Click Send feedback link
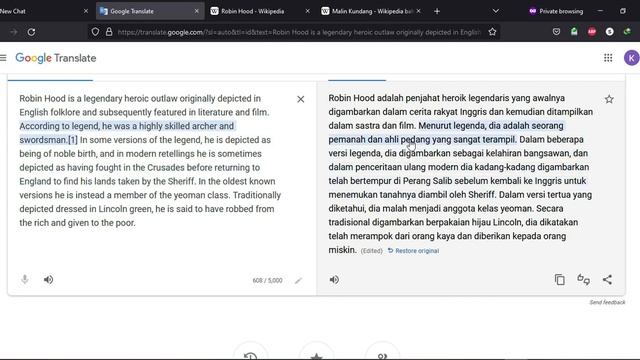This screenshot has width=640, height=360. [x=607, y=302]
